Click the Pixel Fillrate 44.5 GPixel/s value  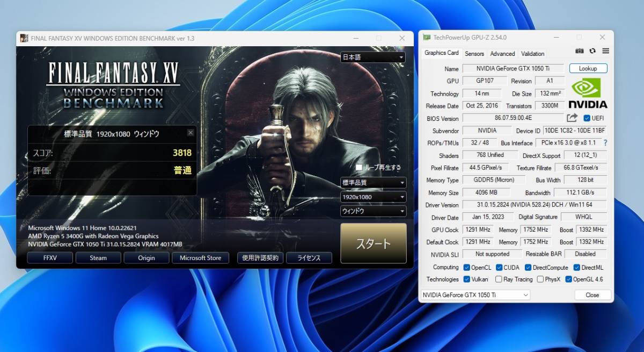point(486,168)
